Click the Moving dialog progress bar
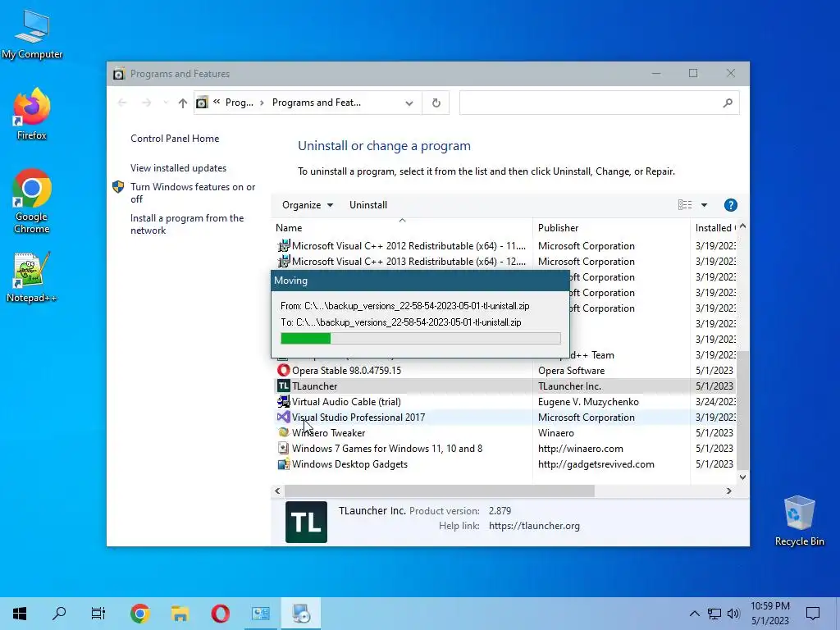 click(x=421, y=338)
